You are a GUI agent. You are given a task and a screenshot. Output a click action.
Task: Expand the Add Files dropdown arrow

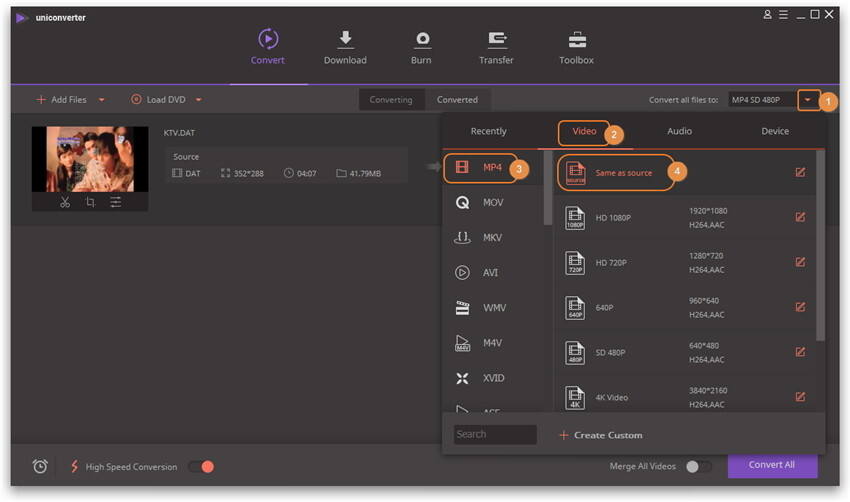click(x=101, y=100)
